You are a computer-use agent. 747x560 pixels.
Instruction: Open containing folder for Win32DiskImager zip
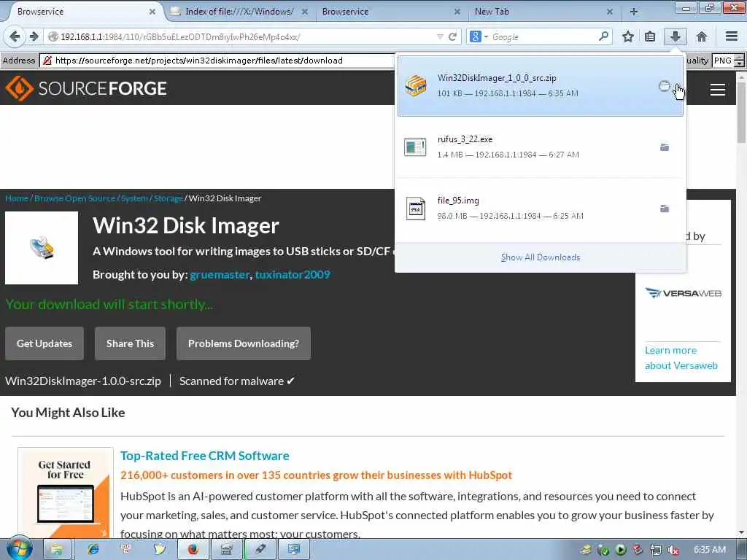click(664, 86)
